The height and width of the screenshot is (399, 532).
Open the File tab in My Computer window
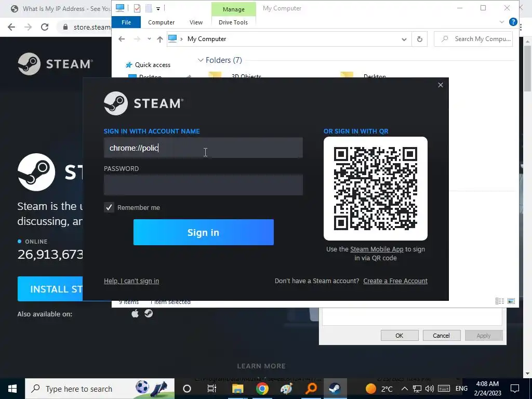[126, 22]
